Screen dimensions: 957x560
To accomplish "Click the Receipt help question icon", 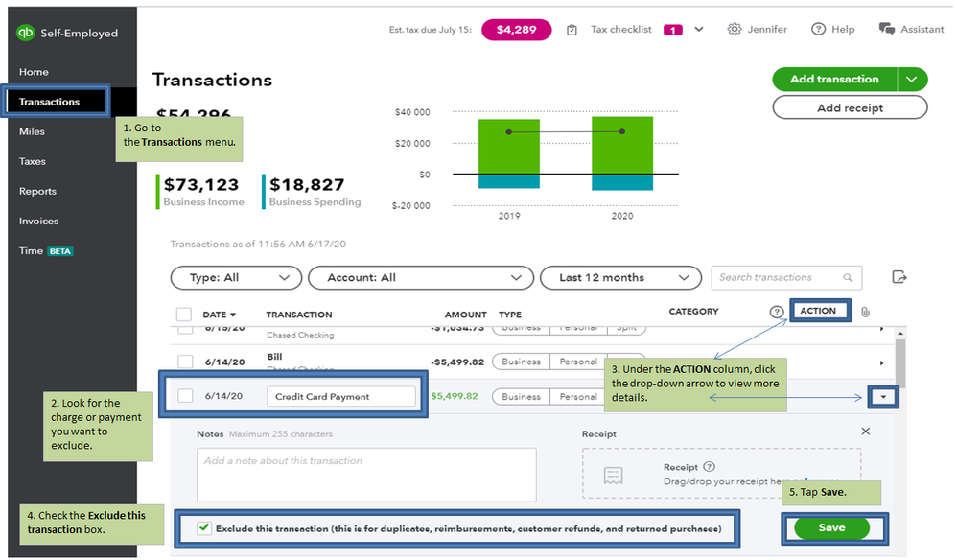I will pos(709,467).
